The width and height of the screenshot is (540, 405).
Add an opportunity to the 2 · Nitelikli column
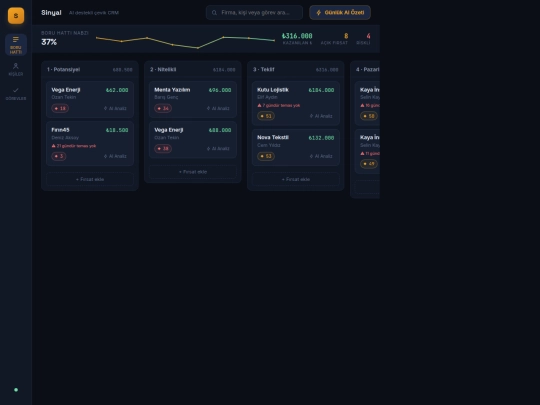[193, 172]
